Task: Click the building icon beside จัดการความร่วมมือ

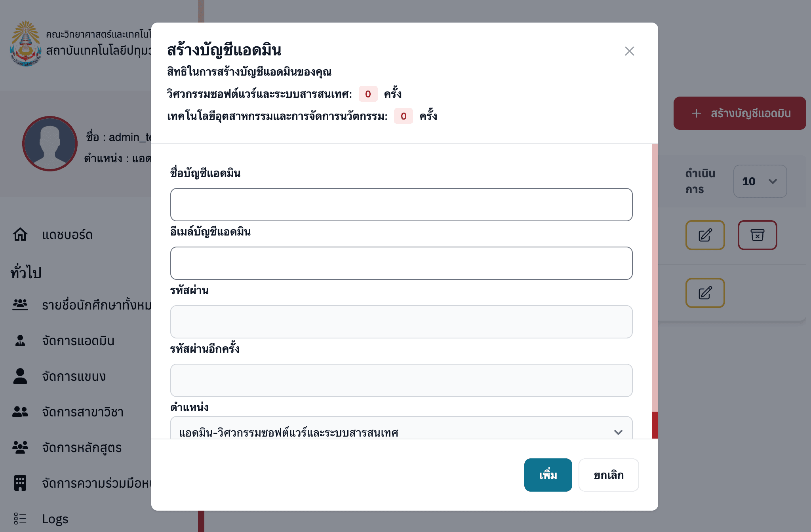Action: point(20,483)
